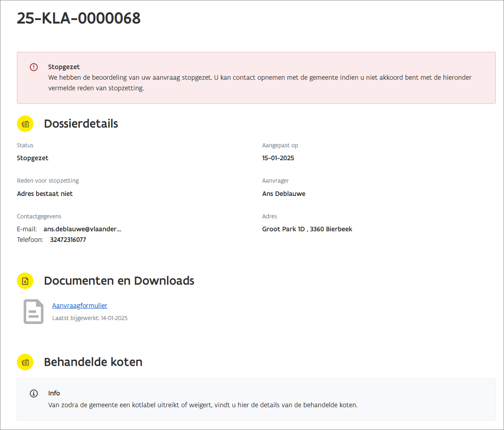This screenshot has width=504, height=430.
Task: Click the yellow Documenten en Downloads icon
Action: (25, 281)
